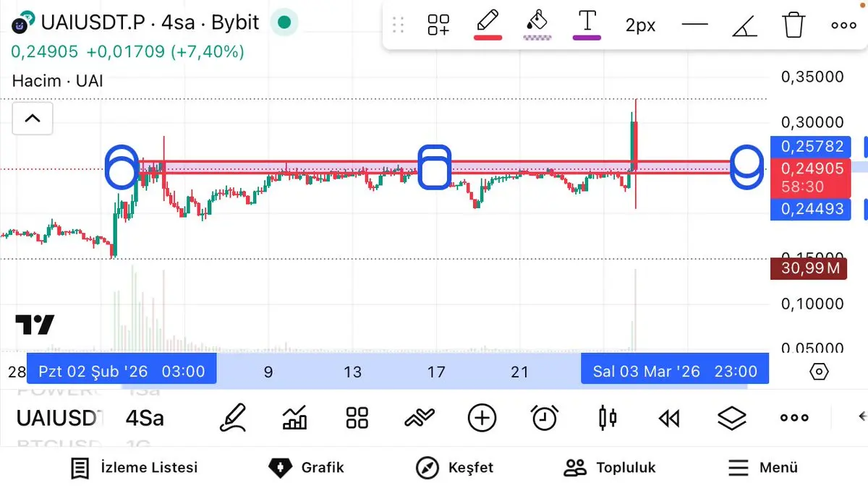
Task: Change the 4Sa timeframe interval
Action: click(145, 418)
